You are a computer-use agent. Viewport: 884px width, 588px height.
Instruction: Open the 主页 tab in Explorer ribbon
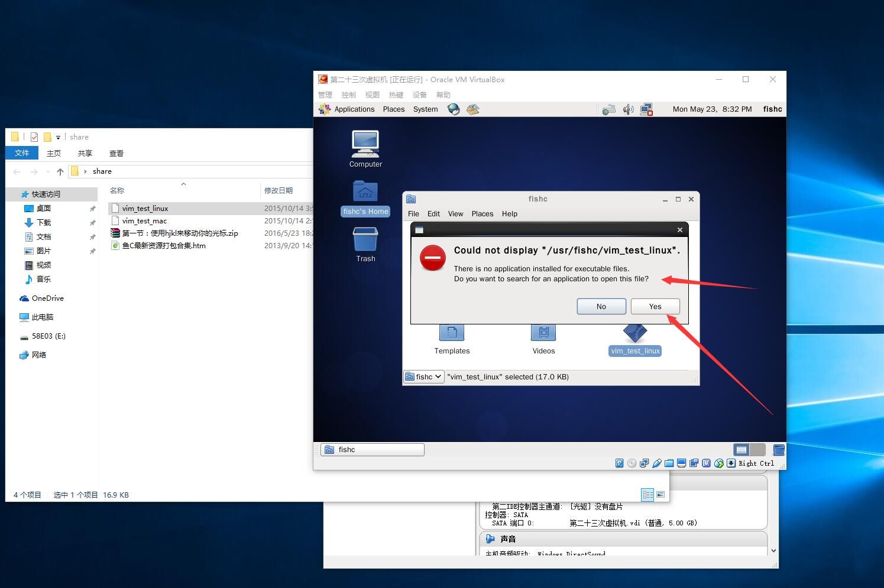(54, 153)
